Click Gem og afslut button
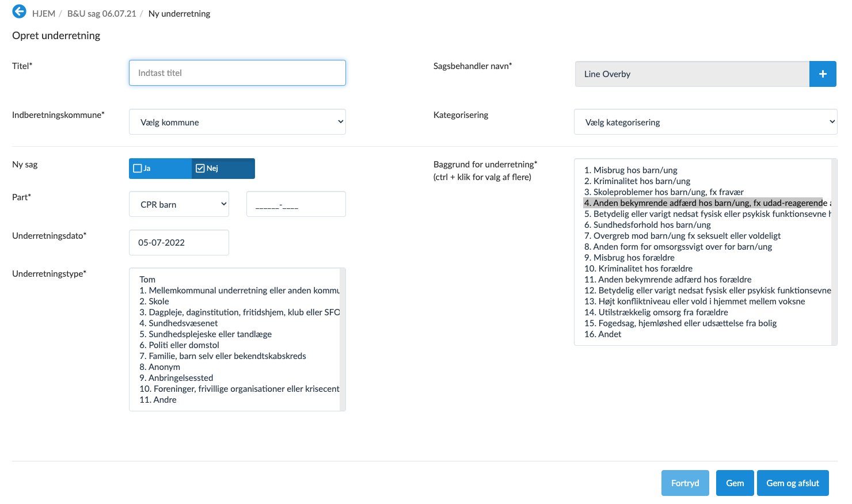The image size is (852, 504). coord(792,483)
